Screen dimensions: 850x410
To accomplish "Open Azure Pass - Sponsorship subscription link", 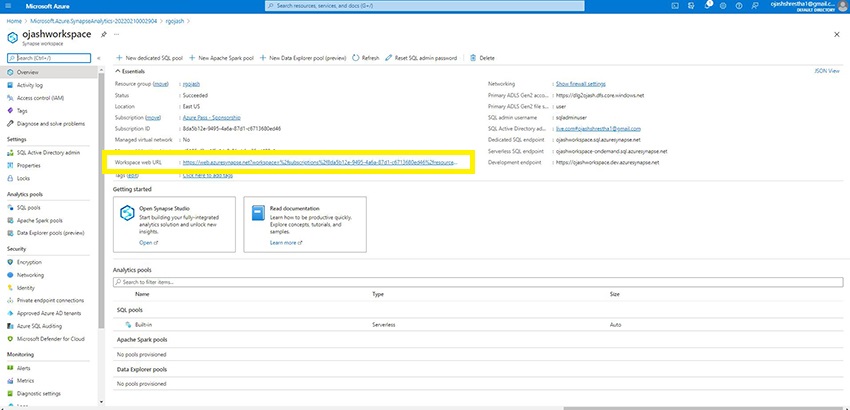I will (211, 118).
